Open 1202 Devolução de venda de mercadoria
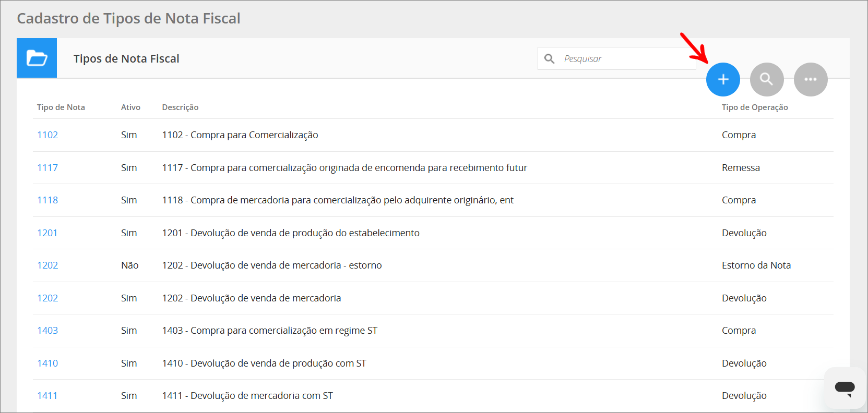Screen dimensions: 868x413 point(47,298)
